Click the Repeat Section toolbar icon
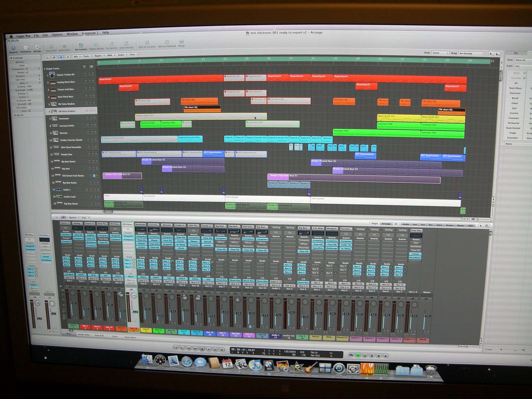532x399 pixels. (96, 46)
